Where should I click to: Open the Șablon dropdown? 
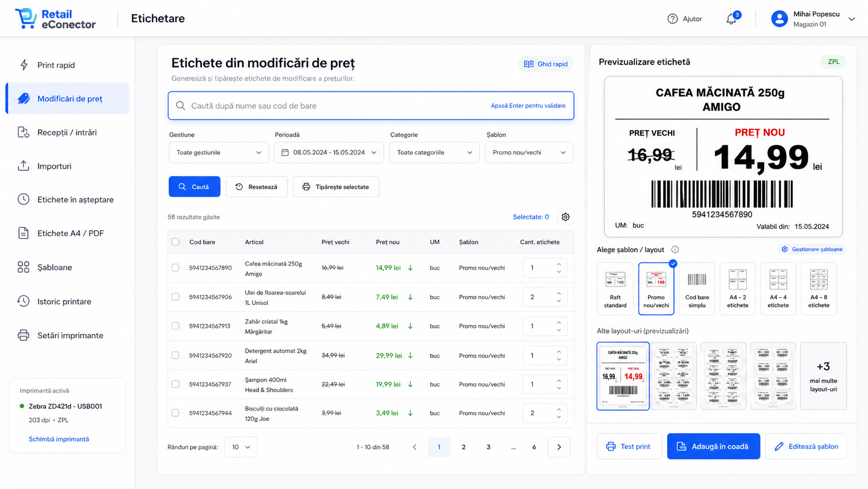point(529,152)
